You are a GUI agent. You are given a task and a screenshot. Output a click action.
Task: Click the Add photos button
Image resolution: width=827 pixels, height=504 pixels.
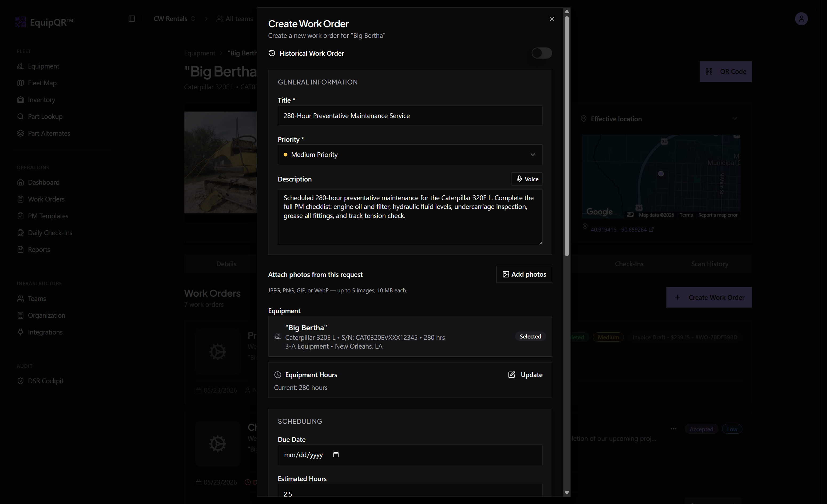524,274
